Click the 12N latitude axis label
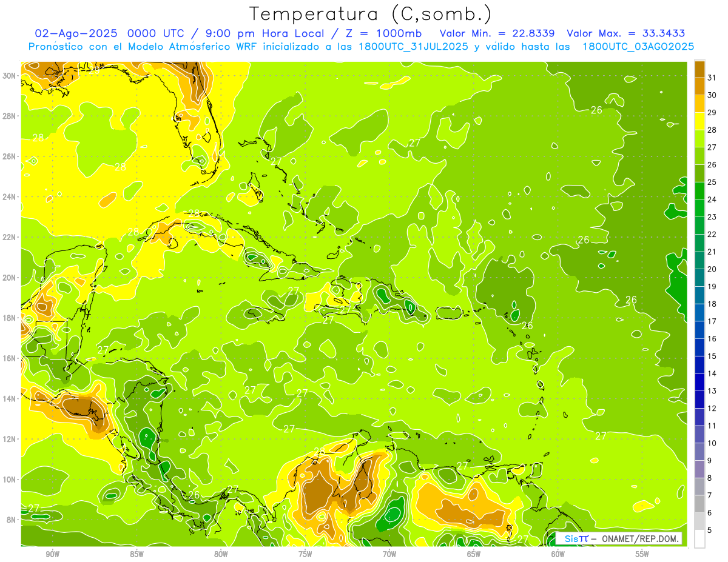Image resolution: width=728 pixels, height=562 pixels. tap(9, 439)
